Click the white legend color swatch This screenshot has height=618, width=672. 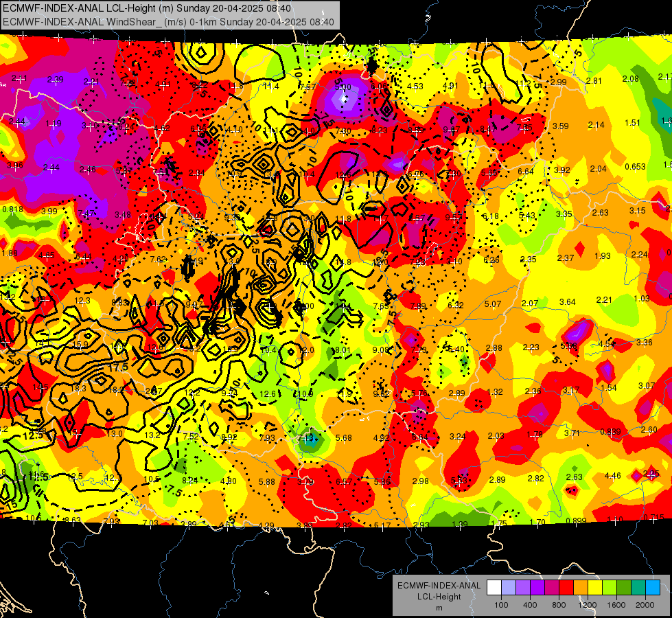pyautogui.click(x=494, y=588)
